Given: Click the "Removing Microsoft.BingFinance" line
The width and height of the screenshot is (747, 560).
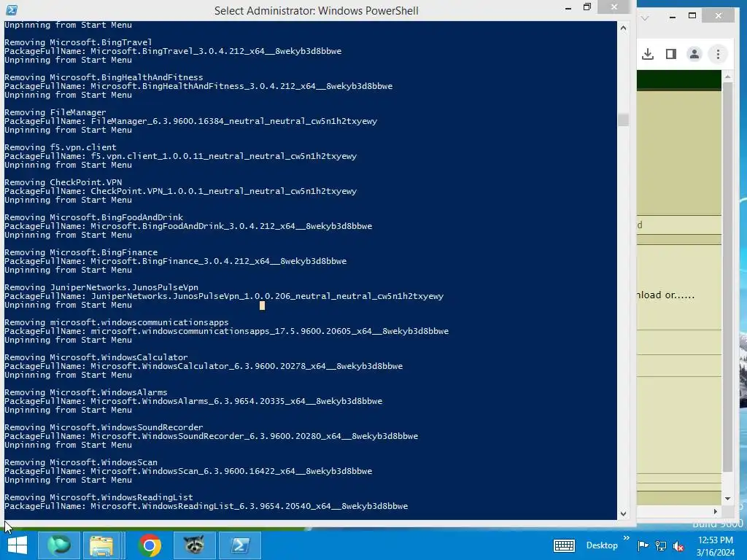Looking at the screenshot, I should (x=81, y=252).
